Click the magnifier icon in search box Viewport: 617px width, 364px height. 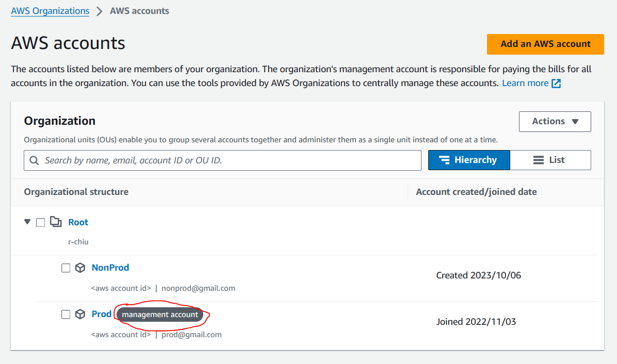[35, 160]
